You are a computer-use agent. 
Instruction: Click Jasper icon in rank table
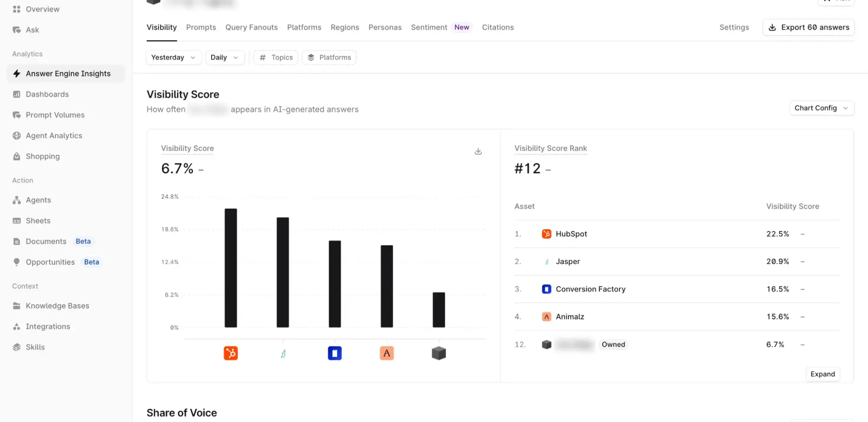pos(547,262)
